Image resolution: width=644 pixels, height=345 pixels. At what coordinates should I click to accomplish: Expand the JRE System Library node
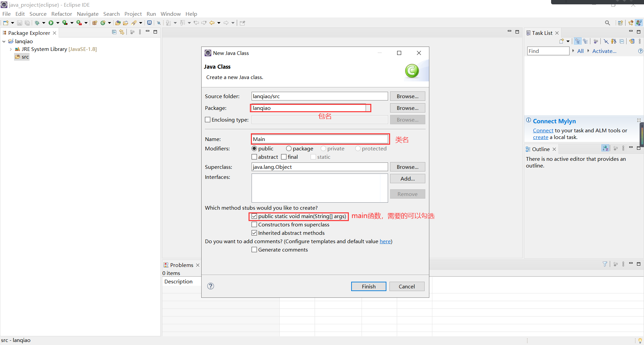11,49
